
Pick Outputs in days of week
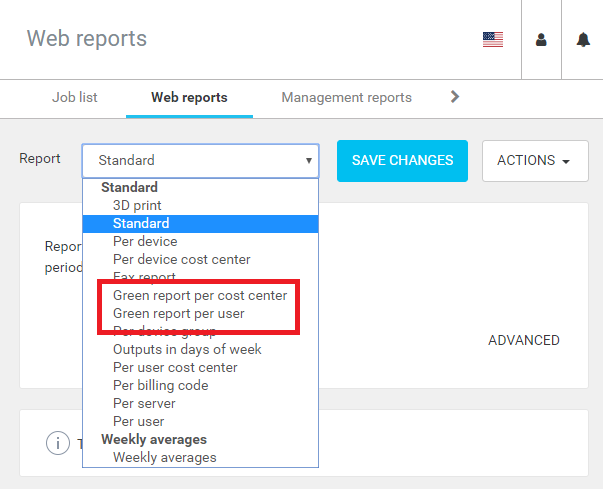(x=187, y=350)
